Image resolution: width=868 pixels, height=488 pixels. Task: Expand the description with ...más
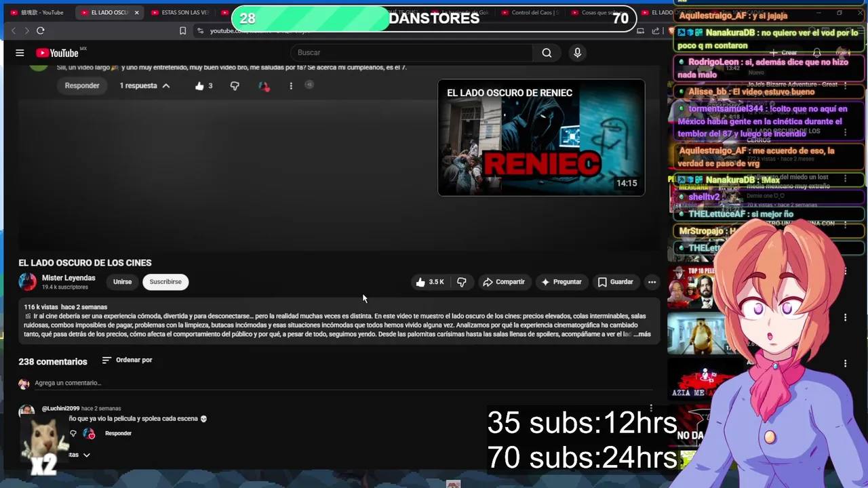click(642, 334)
